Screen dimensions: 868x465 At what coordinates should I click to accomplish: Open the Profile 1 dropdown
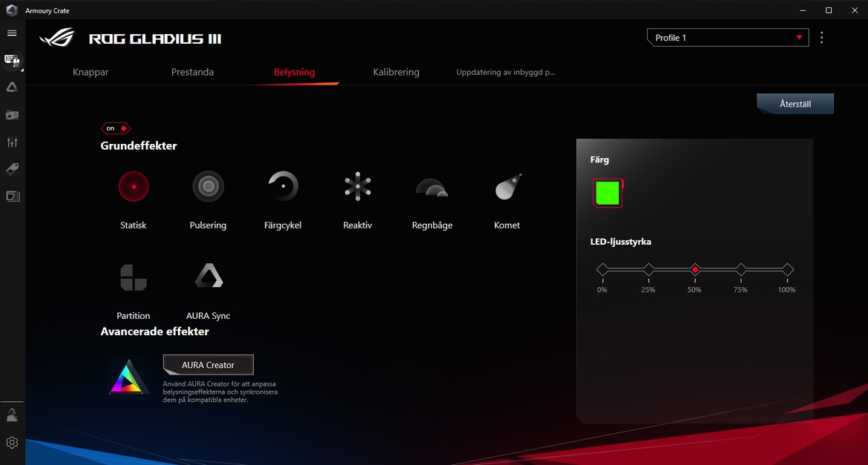pyautogui.click(x=727, y=38)
